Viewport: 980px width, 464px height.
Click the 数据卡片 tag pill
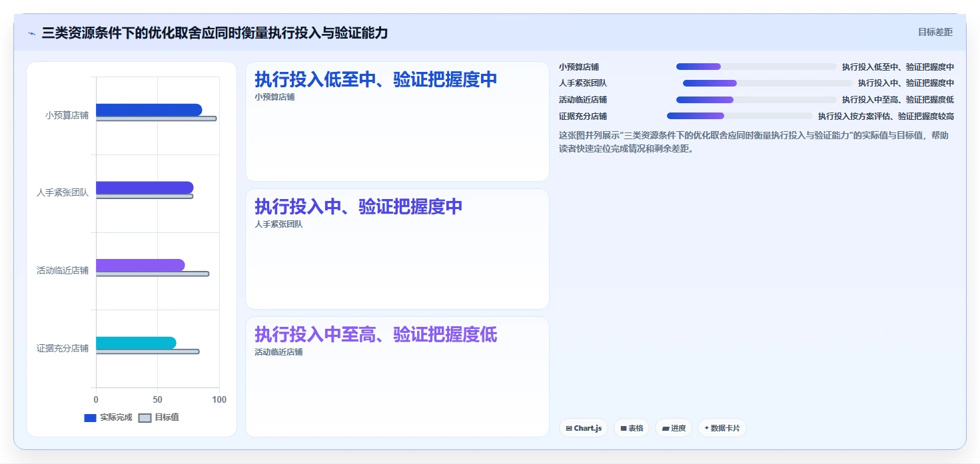coord(722,428)
